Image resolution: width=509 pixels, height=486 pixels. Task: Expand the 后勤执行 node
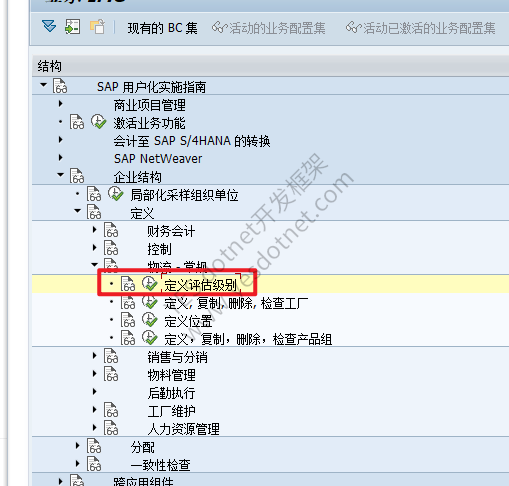coord(95,392)
